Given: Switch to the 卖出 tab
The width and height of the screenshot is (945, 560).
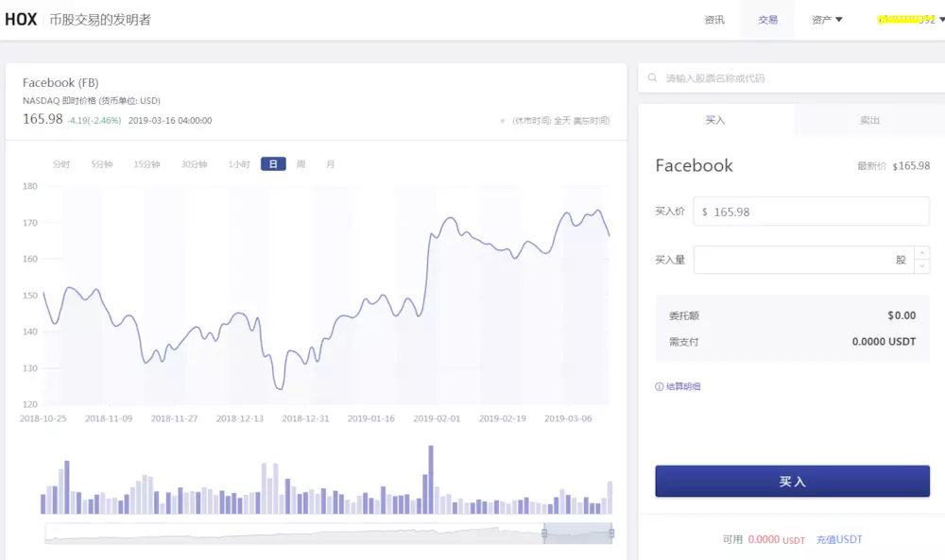Looking at the screenshot, I should [x=869, y=121].
